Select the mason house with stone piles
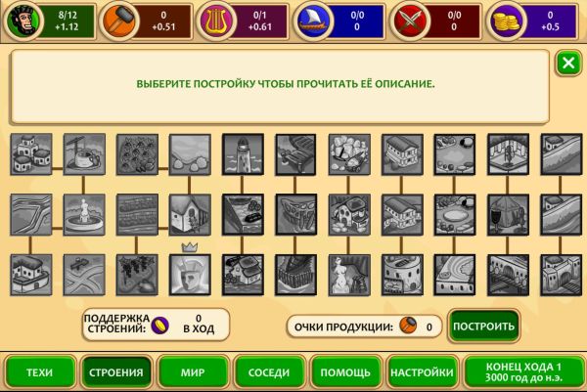 pyautogui.click(x=349, y=215)
